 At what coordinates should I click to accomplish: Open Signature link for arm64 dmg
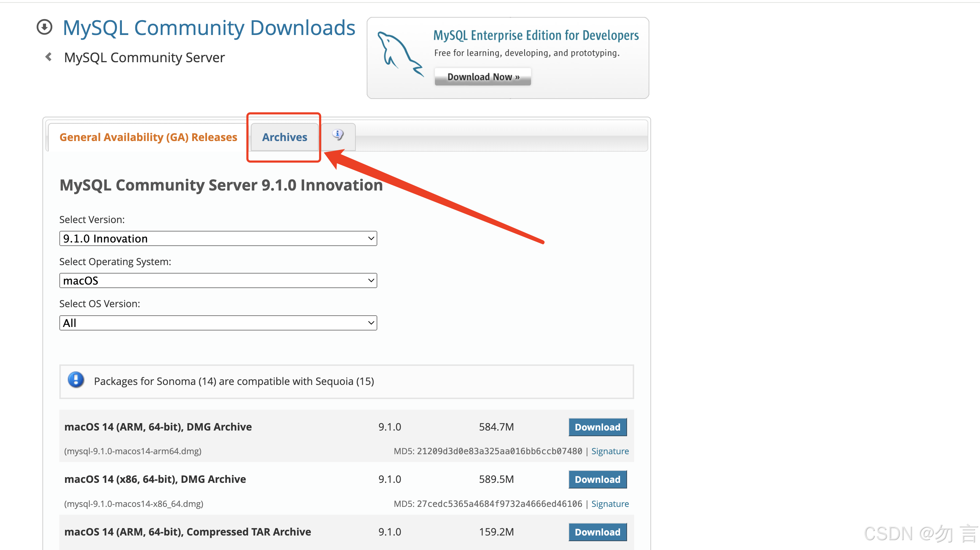click(610, 451)
